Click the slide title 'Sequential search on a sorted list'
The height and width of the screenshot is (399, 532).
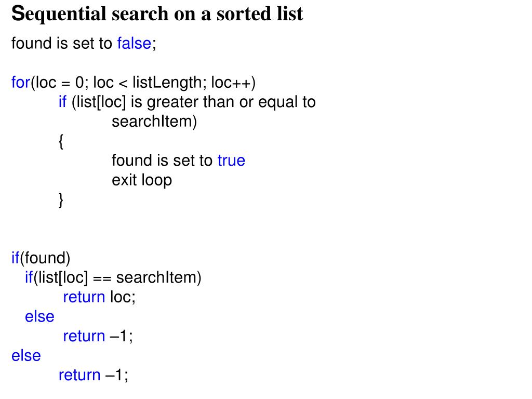[x=157, y=14]
